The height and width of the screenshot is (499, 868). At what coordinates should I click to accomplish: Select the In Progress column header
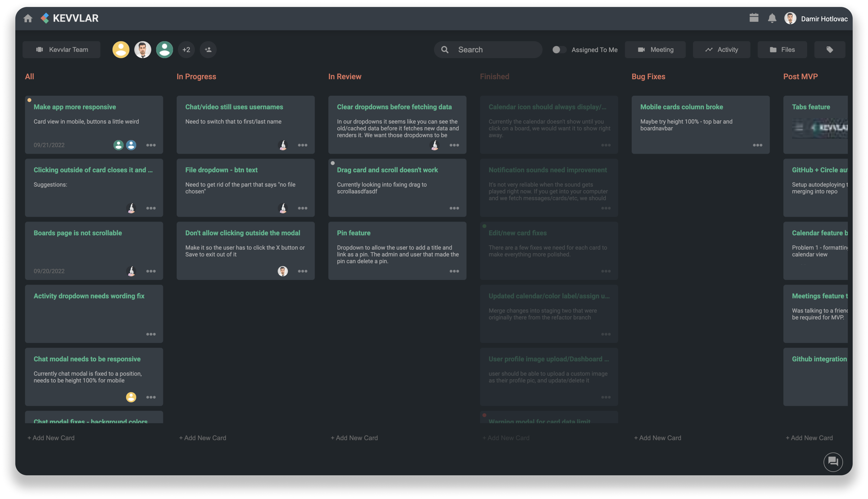coord(196,76)
